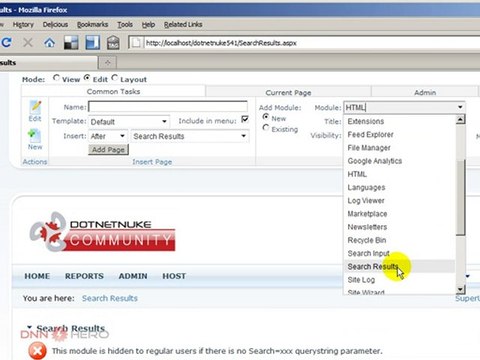Click the DotNetNuke Community logo
480x360 pixels.
pos(102,231)
